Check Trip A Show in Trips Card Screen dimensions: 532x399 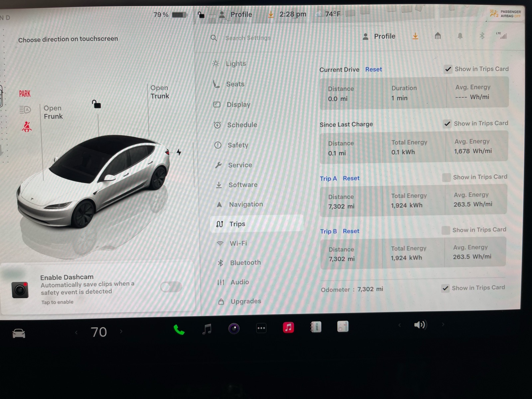click(x=446, y=177)
